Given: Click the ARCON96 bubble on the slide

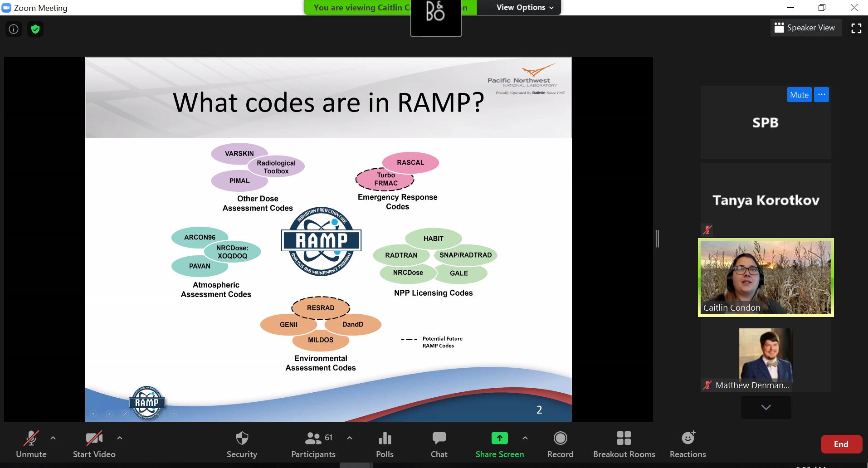Looking at the screenshot, I should point(200,237).
